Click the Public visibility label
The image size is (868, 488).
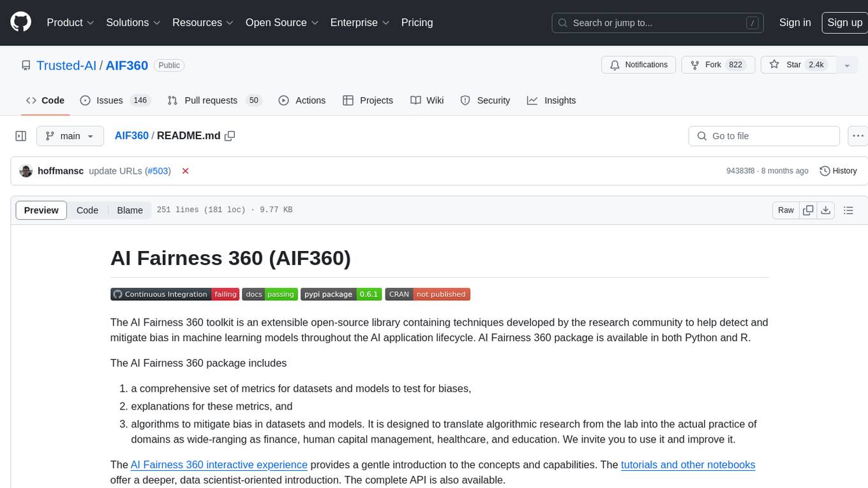pyautogui.click(x=169, y=65)
